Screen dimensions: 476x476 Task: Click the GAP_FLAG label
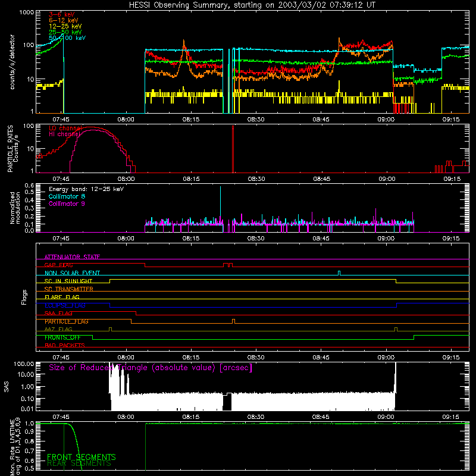(x=58, y=265)
